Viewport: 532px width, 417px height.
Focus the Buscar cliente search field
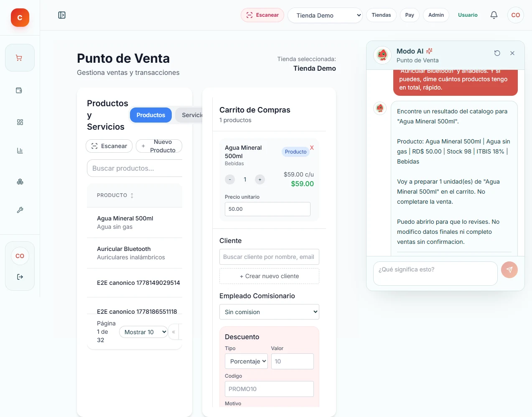click(269, 257)
